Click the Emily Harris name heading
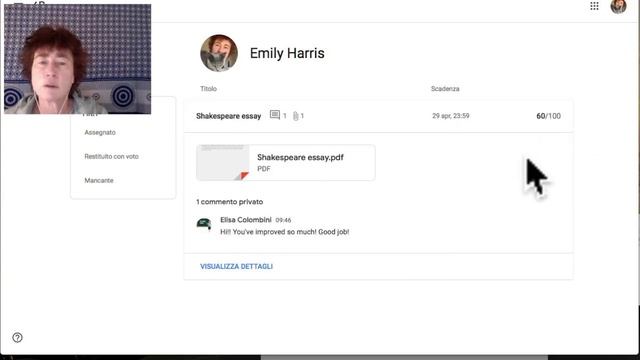This screenshot has width=640, height=360. point(287,53)
